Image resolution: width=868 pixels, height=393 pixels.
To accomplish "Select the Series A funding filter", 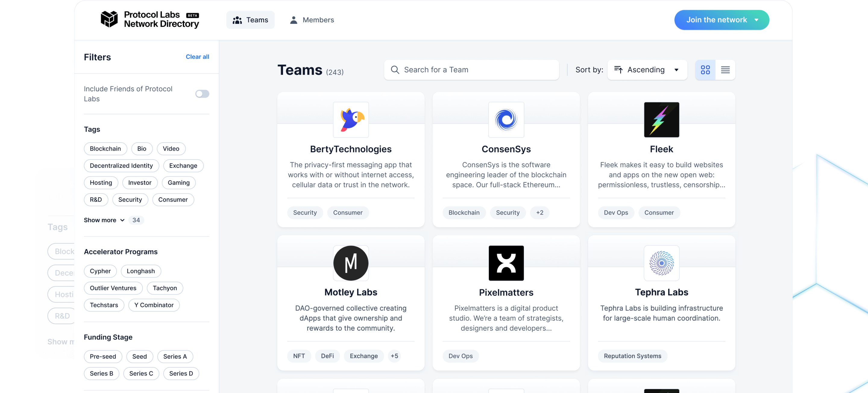I will (175, 356).
